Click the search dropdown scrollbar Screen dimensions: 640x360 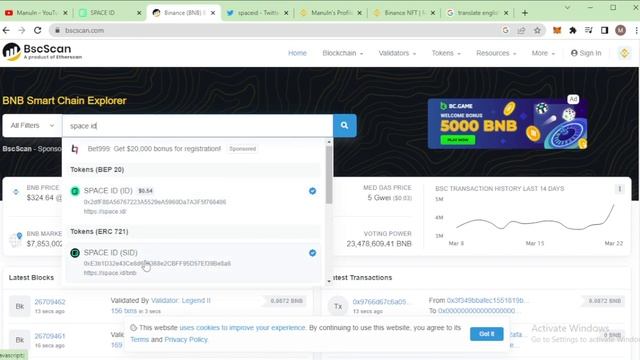(x=329, y=175)
